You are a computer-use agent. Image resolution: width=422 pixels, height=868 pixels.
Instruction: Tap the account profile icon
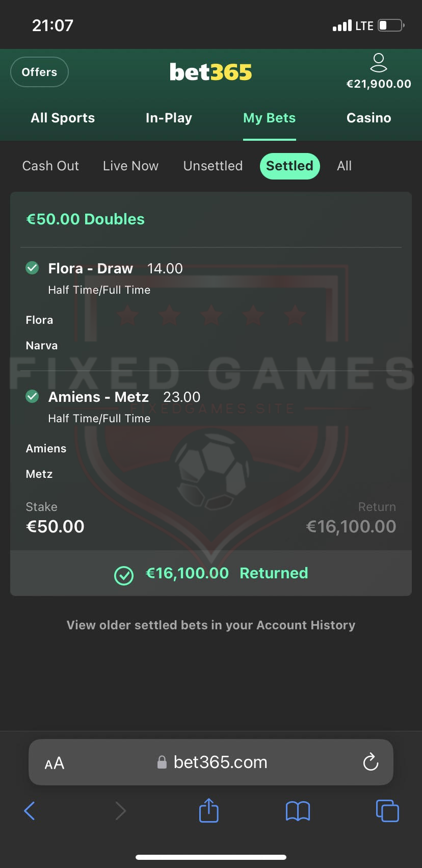(378, 63)
